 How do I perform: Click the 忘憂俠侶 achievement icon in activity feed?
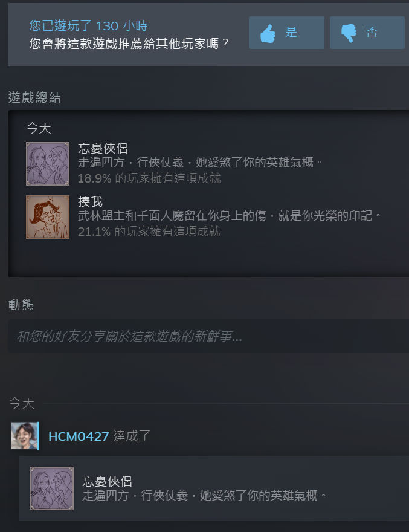(x=52, y=488)
